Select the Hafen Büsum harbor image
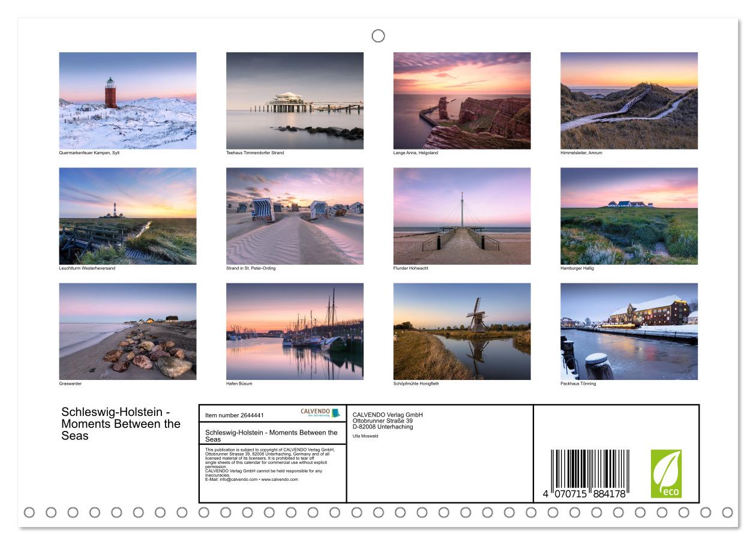The image size is (756, 545). (295, 331)
